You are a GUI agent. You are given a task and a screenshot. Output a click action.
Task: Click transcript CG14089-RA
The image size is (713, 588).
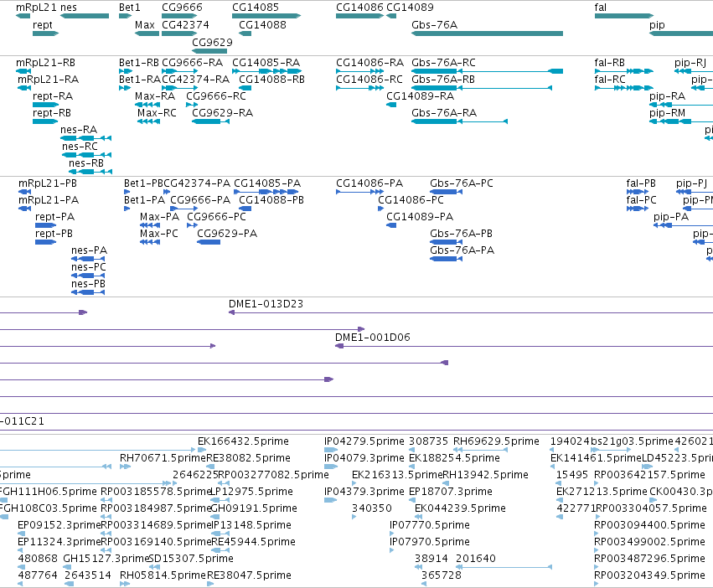420,96
